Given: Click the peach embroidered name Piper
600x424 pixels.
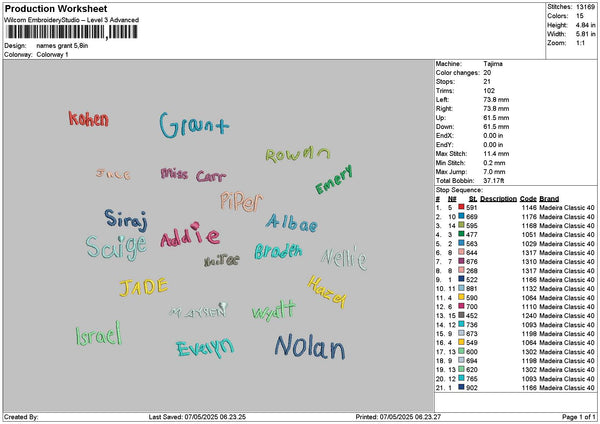Looking at the screenshot, I should [241, 202].
